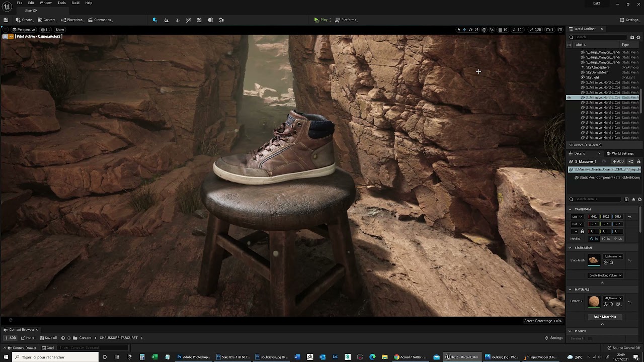Image resolution: width=644 pixels, height=362 pixels.
Task: Click Save All in Content Browser
Action: pos(49,338)
